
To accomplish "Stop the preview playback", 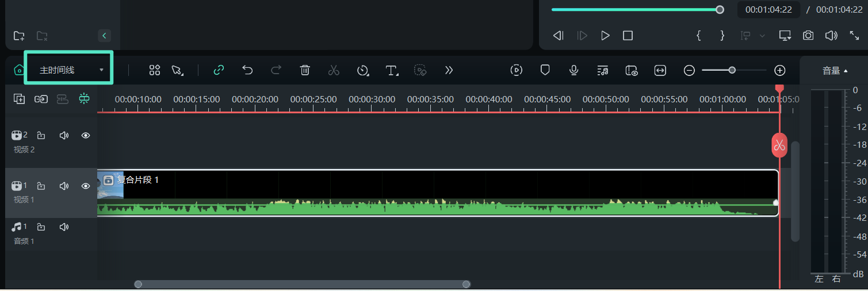I will tap(628, 36).
